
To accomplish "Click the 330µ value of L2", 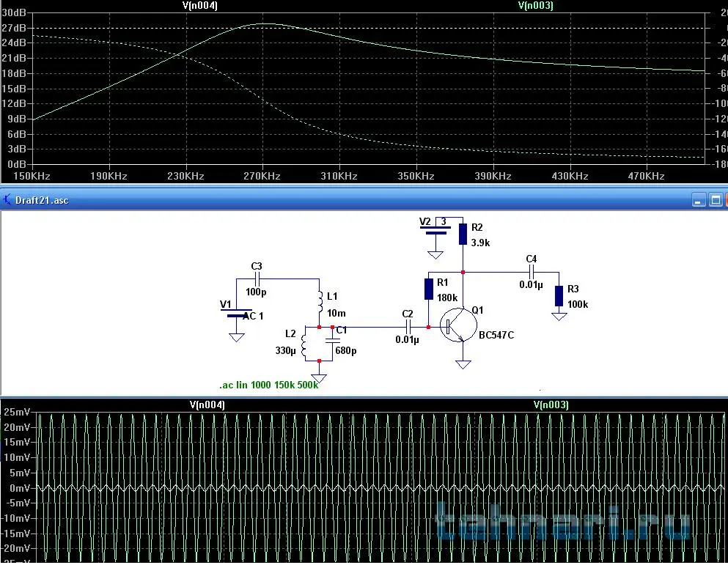I will coord(285,350).
